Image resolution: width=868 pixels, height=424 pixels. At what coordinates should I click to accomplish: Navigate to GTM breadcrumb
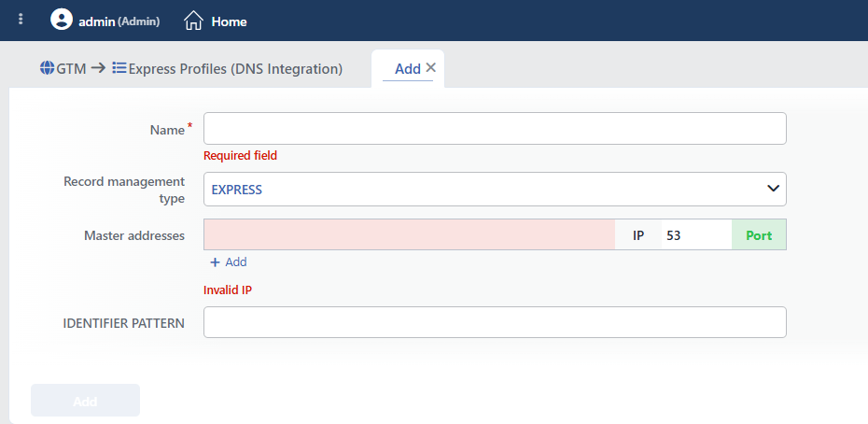tap(72, 69)
